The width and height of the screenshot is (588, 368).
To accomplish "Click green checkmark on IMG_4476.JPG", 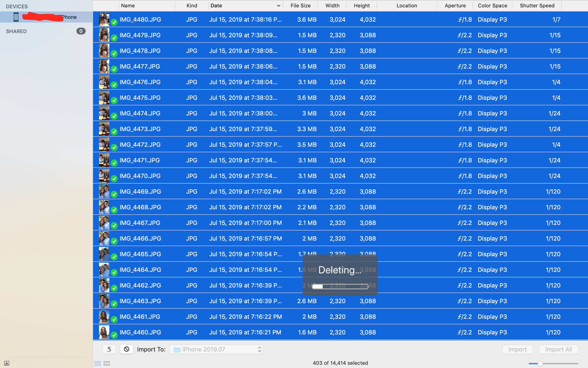I will [114, 85].
